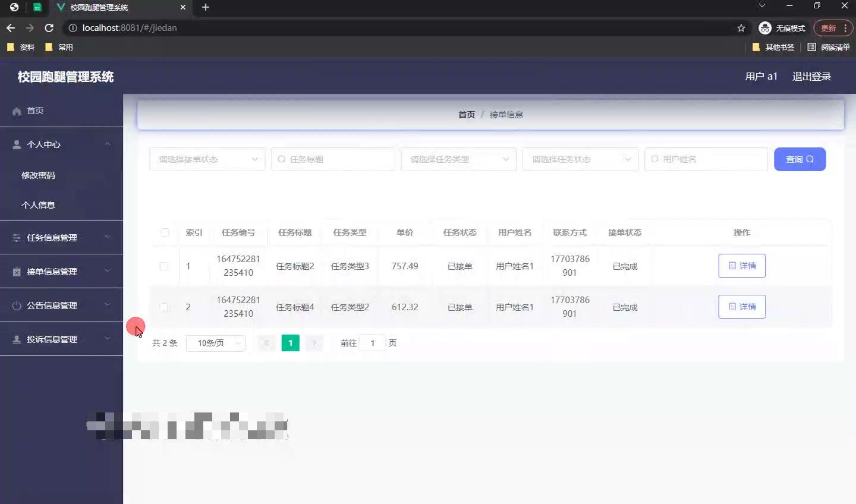Screen dimensions: 856x504
Task: Click the 用户姓名 search field
Action: click(706, 159)
